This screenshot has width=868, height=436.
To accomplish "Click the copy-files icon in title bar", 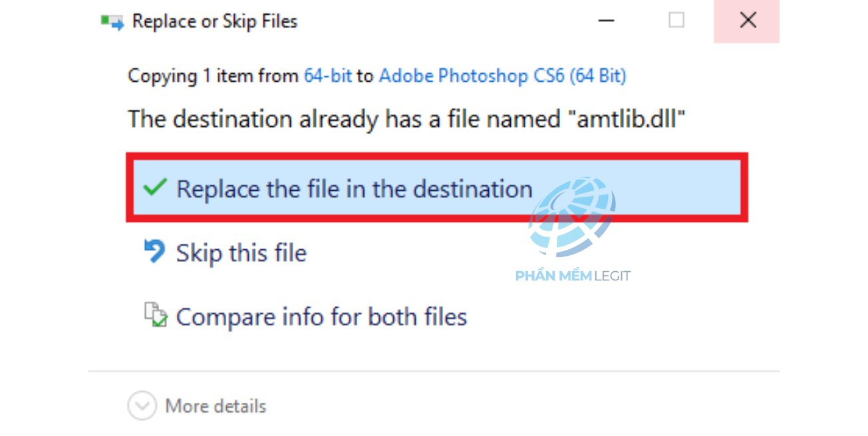I will point(112,22).
